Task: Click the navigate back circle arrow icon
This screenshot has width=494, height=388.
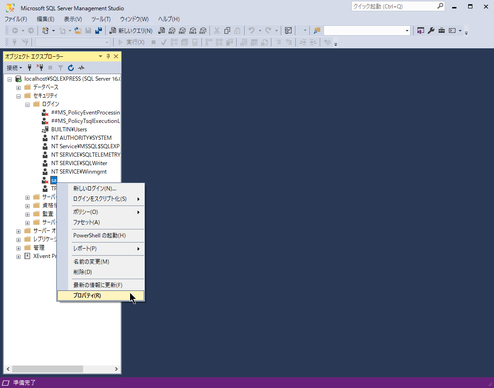Action: click(x=15, y=31)
